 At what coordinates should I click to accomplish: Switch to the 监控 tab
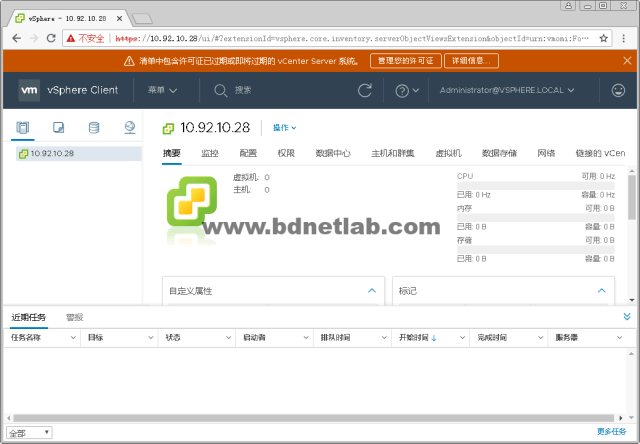pyautogui.click(x=210, y=153)
